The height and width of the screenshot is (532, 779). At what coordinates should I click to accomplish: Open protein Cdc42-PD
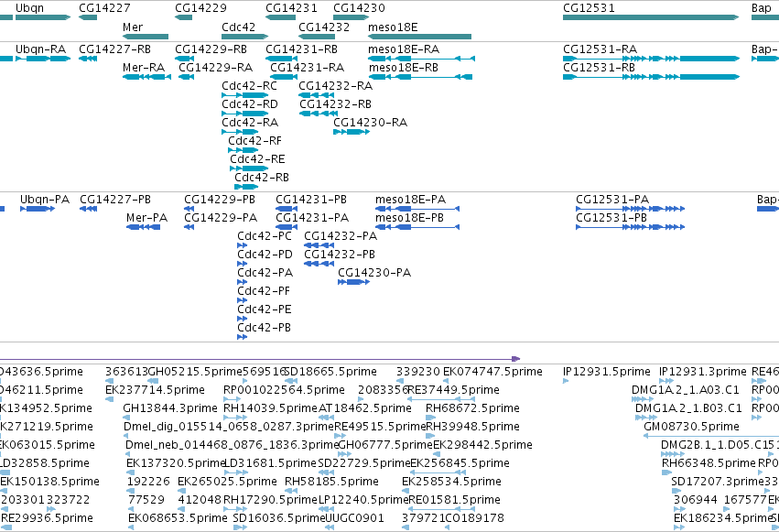pos(265,255)
